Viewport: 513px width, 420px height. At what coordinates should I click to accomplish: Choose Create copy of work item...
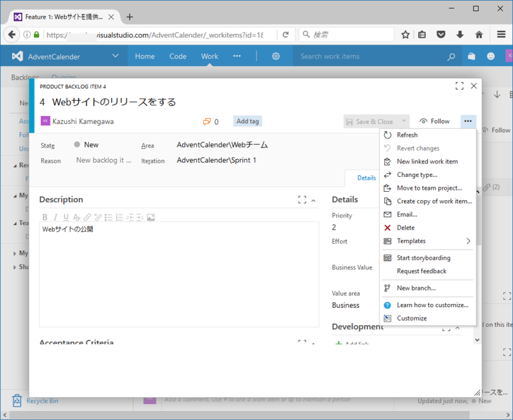[x=427, y=201]
